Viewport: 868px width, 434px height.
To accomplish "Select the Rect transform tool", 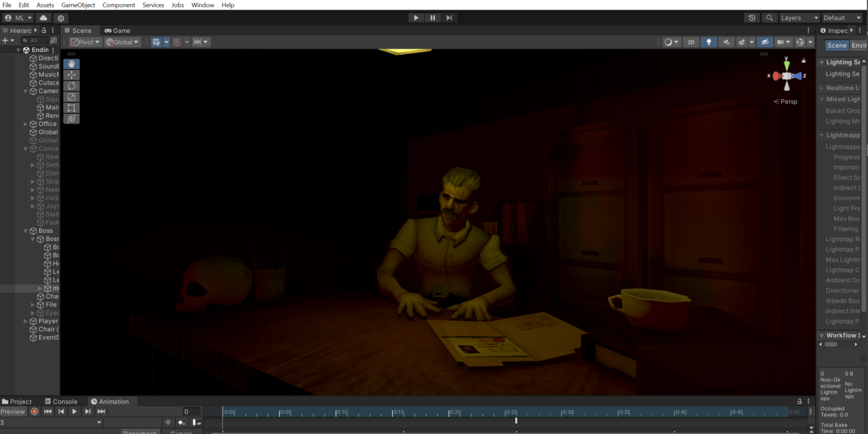I will pos(72,107).
